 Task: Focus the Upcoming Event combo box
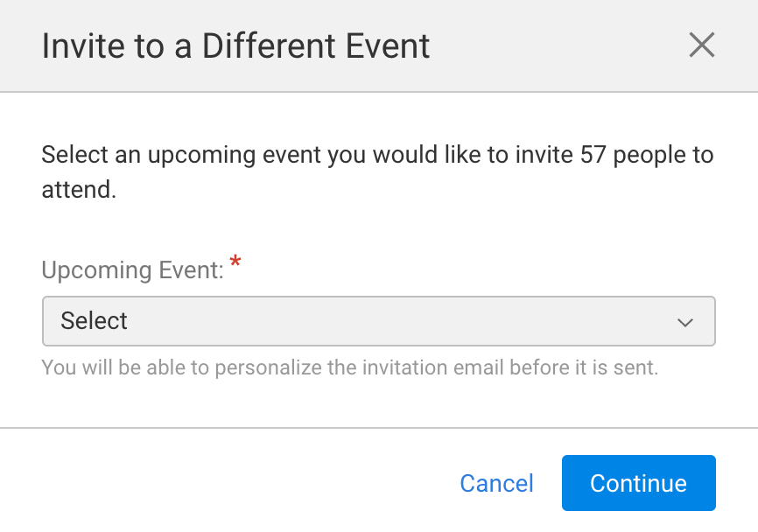[x=378, y=321]
